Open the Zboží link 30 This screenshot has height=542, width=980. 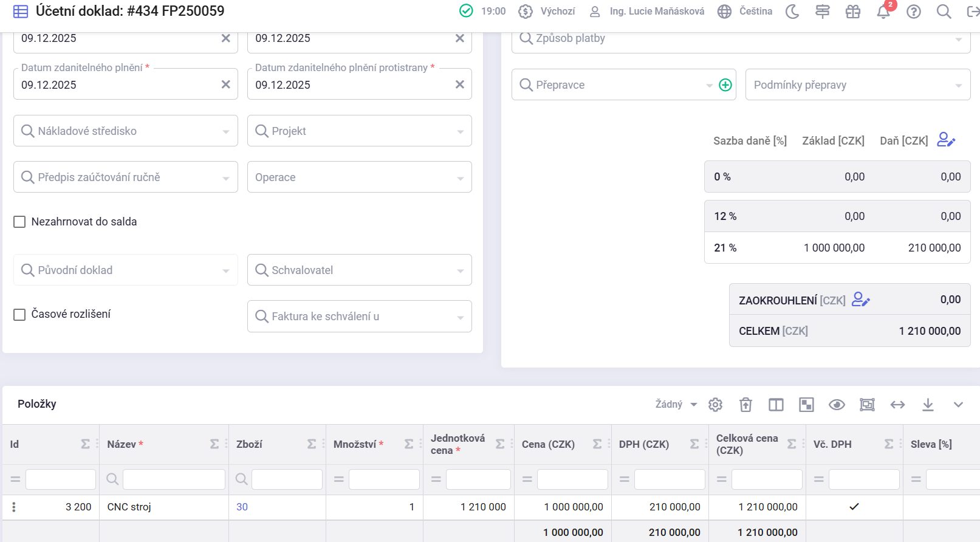[x=242, y=507]
